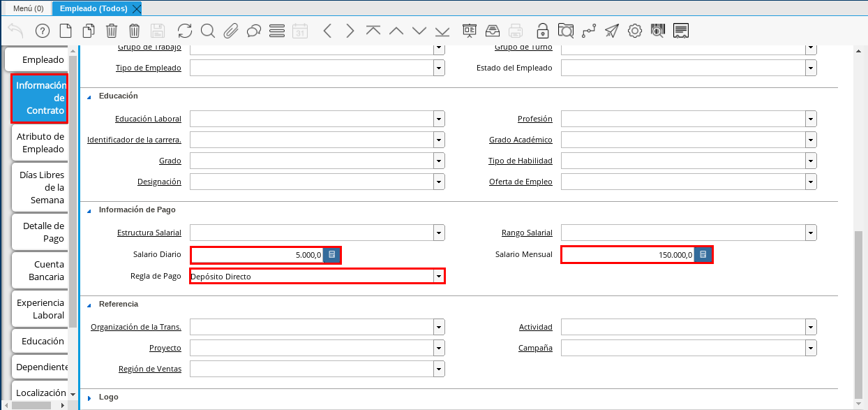Open the Workflow nodes icon
The height and width of the screenshot is (410, 868).
pos(589,31)
